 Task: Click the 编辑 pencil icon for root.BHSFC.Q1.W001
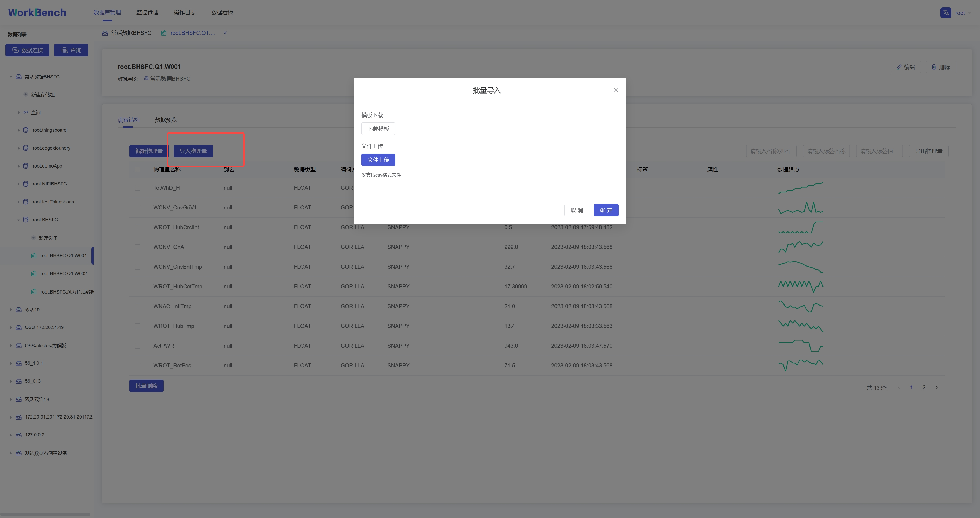[x=899, y=67]
